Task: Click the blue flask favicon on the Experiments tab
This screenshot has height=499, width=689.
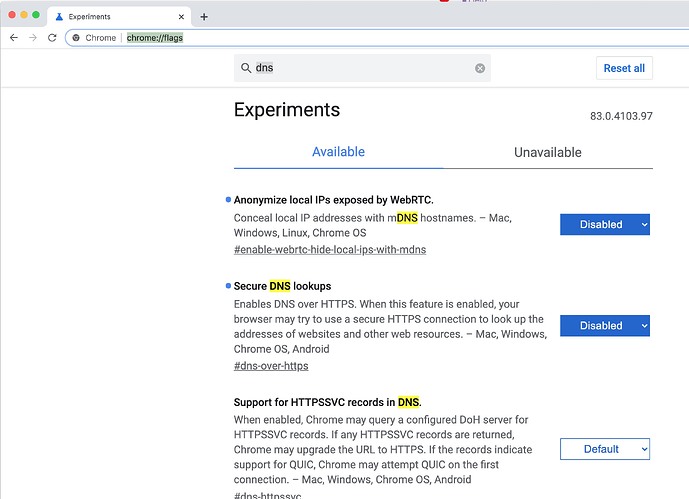Action: pyautogui.click(x=59, y=17)
